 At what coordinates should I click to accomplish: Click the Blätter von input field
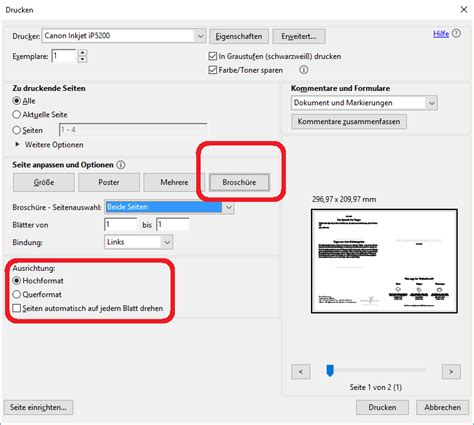point(121,225)
